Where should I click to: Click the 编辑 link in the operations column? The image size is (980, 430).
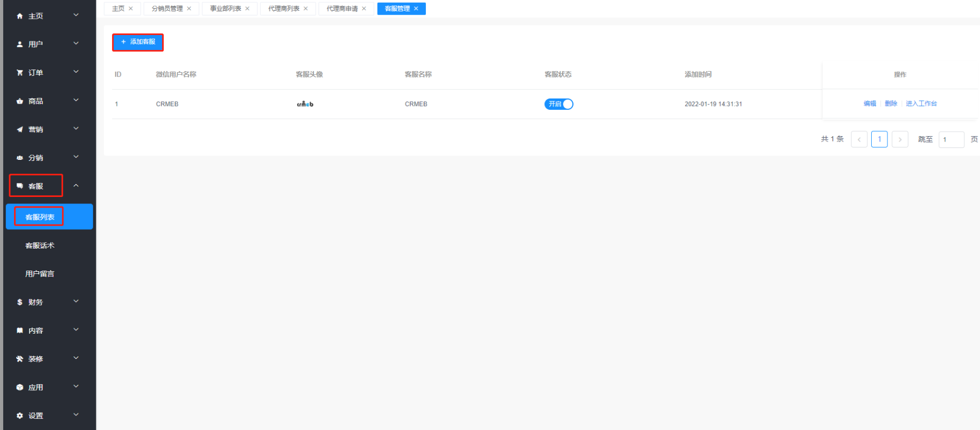tap(870, 104)
